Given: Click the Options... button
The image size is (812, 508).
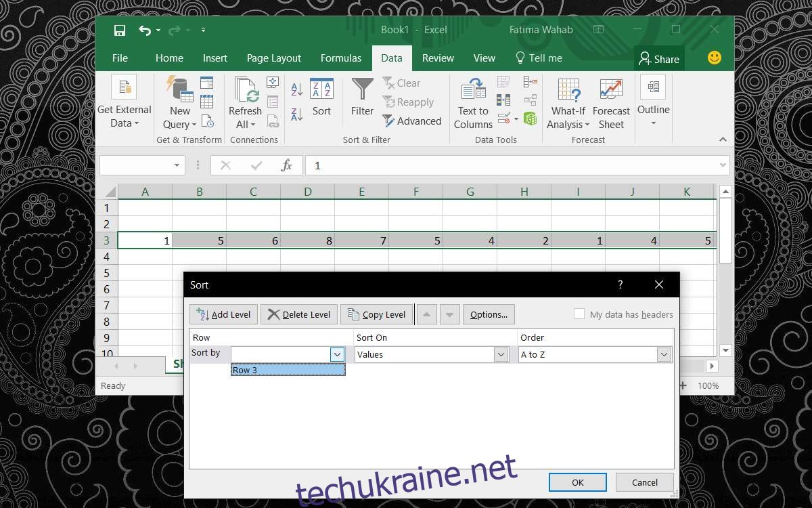Looking at the screenshot, I should [x=489, y=314].
